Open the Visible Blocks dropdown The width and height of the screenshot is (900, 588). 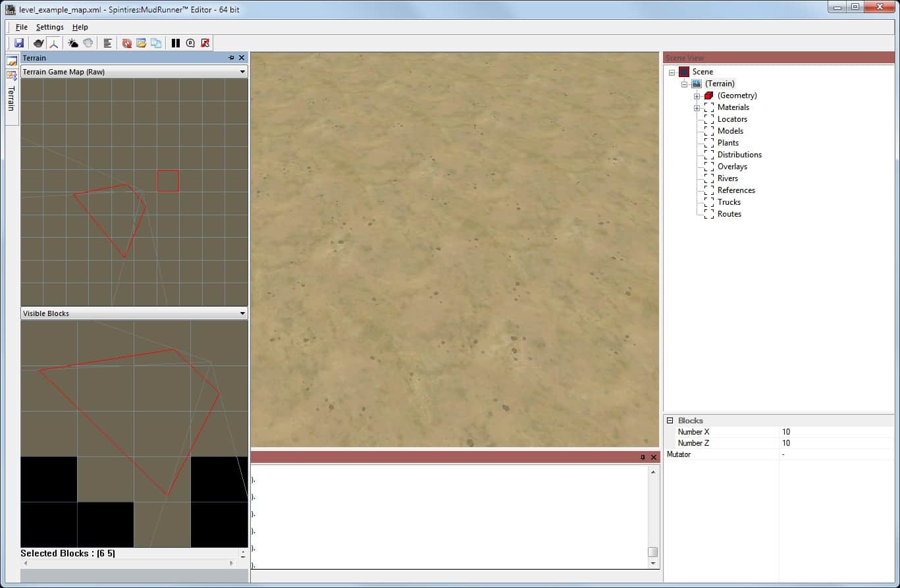(242, 313)
